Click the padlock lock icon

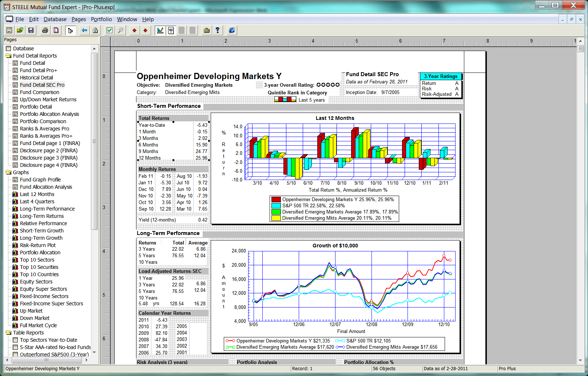(95, 31)
